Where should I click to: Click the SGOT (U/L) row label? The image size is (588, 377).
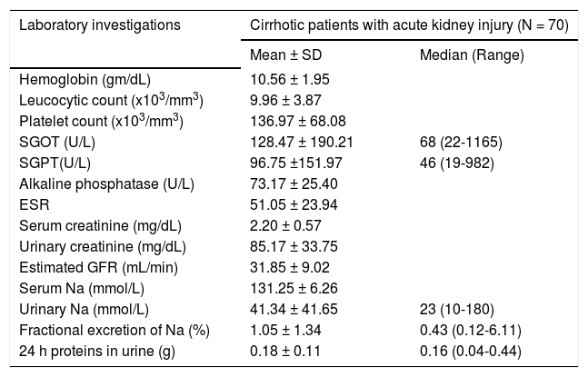56,140
